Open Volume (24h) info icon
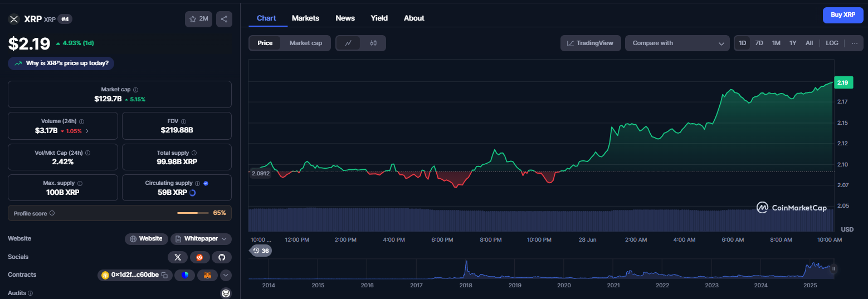The image size is (868, 299). [x=82, y=121]
